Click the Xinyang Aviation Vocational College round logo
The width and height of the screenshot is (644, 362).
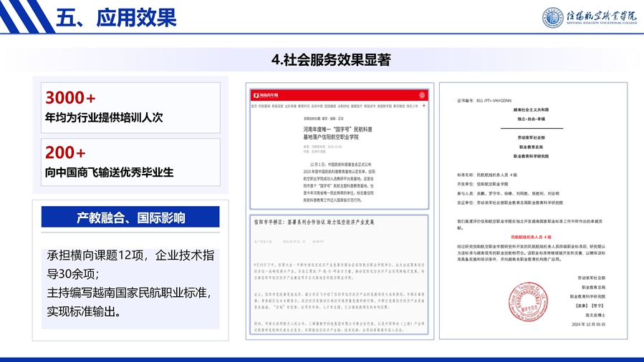552,18
